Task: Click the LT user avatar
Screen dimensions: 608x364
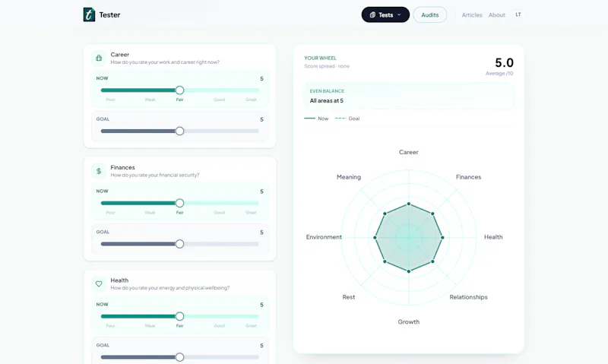Action: tap(518, 14)
